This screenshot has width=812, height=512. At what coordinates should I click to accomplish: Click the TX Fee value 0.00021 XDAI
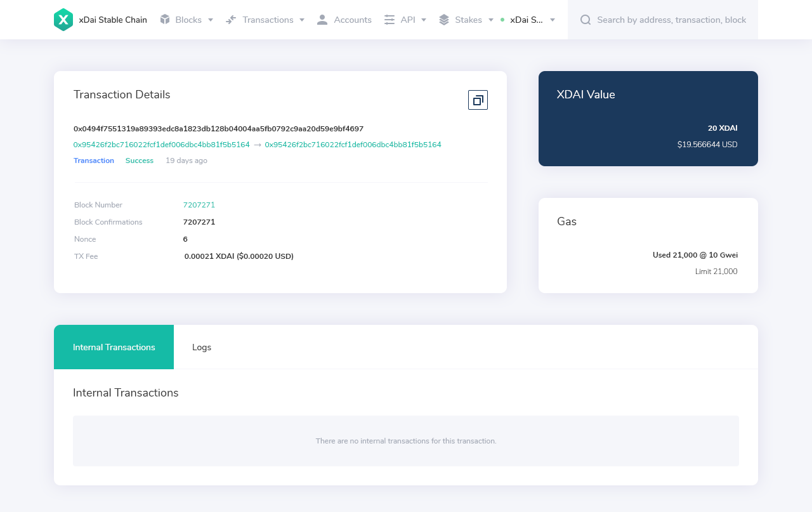pyautogui.click(x=239, y=256)
